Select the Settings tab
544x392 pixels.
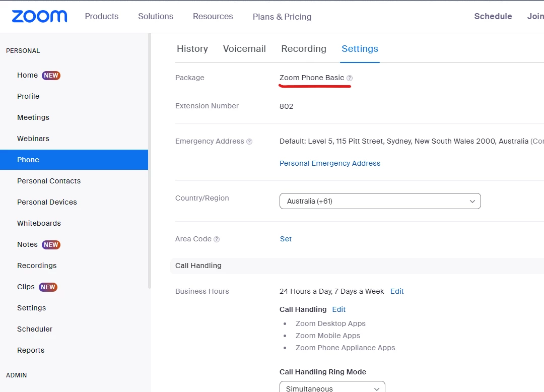(360, 48)
